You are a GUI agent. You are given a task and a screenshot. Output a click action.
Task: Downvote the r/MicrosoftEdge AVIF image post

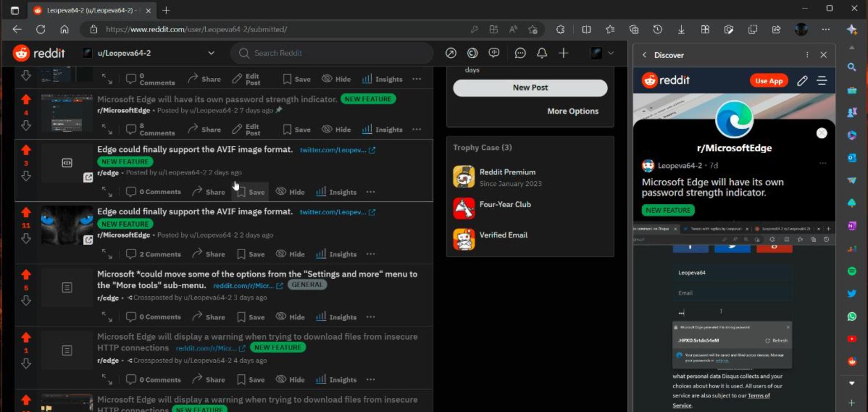click(26, 239)
